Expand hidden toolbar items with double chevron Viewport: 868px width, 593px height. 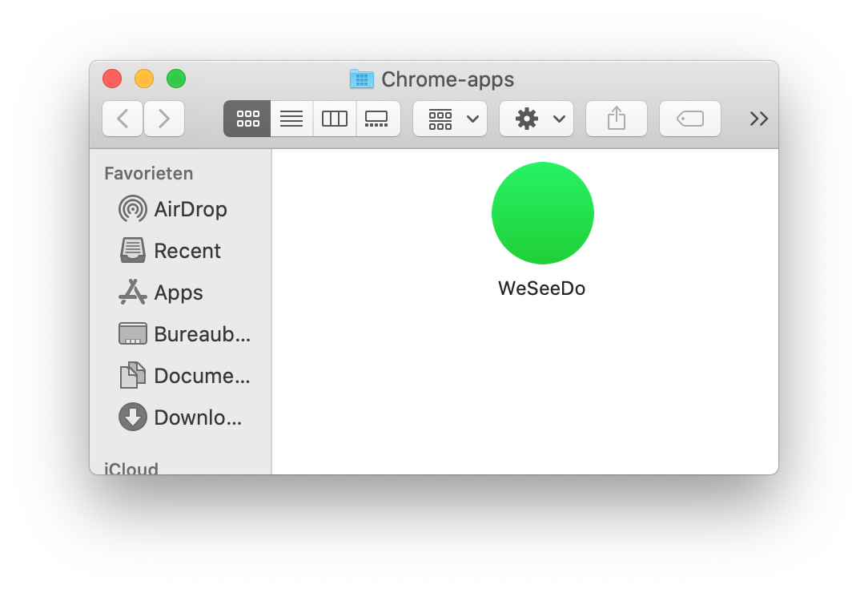coord(758,119)
